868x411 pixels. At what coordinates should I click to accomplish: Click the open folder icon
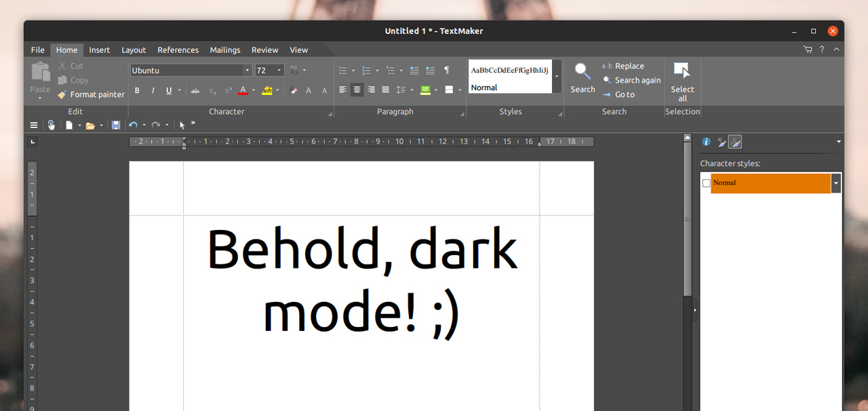click(90, 125)
